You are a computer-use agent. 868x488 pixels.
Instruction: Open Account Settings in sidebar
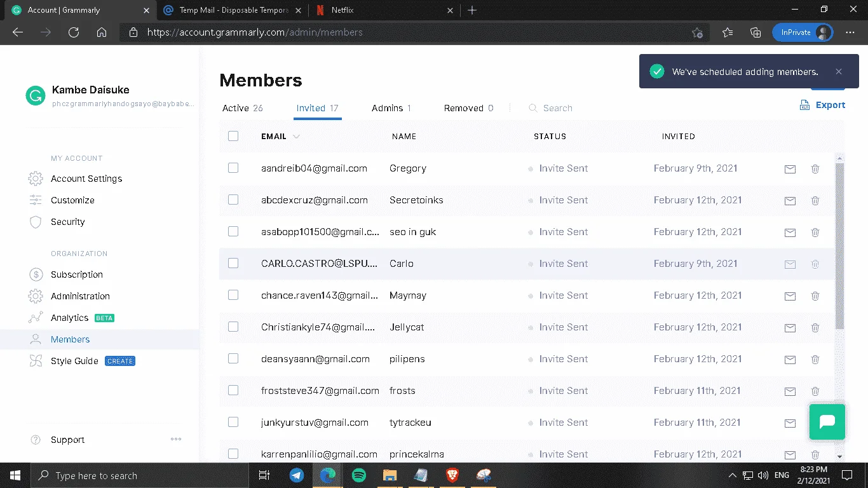pos(86,179)
